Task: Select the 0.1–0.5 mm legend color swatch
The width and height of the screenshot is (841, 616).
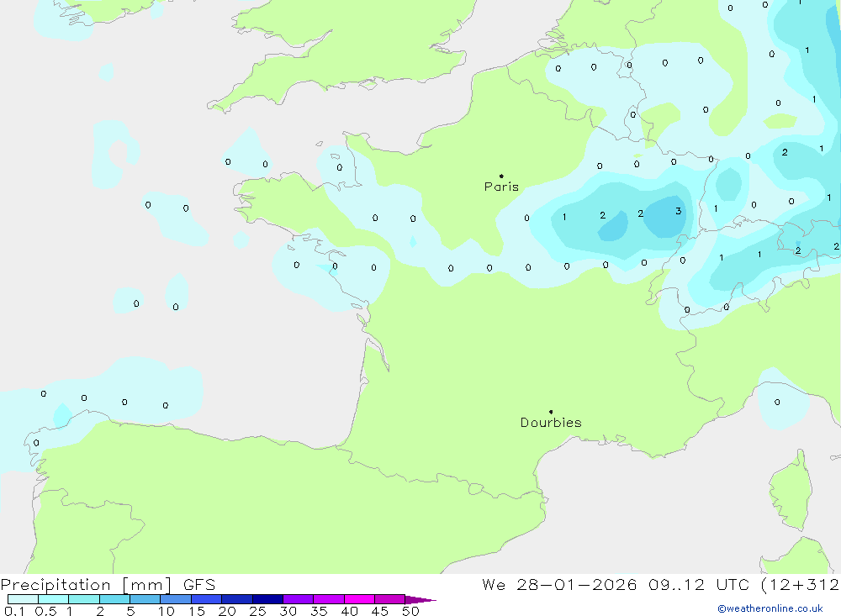Action: click(23, 599)
